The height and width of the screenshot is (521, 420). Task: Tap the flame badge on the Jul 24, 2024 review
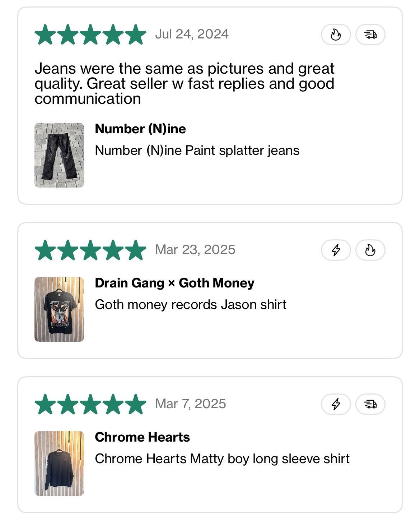click(336, 34)
